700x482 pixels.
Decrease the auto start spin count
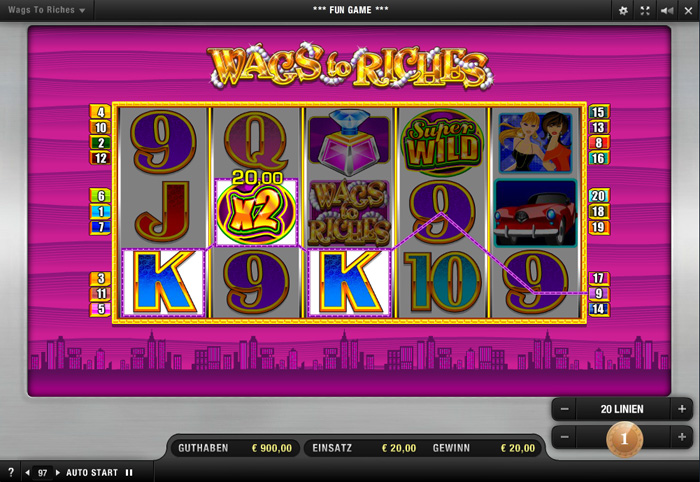(28, 472)
